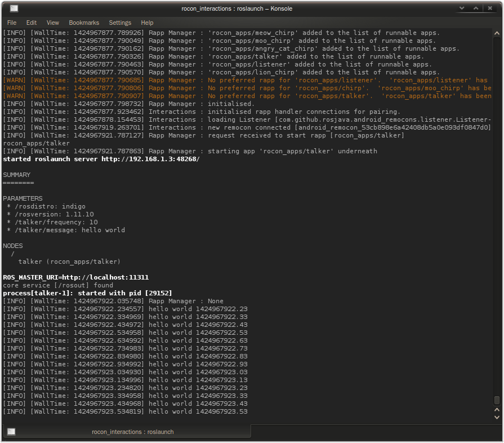504x443 pixels.
Task: Open the window menu icon in title bar
Action: [14, 8]
